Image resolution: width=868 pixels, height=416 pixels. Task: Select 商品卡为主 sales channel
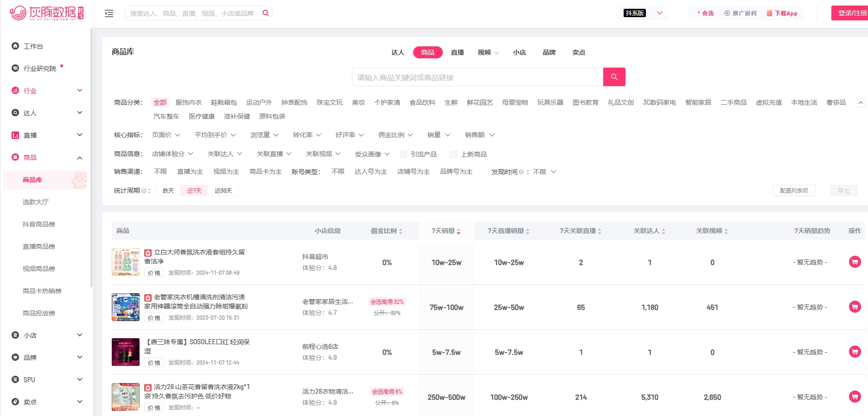coord(266,171)
